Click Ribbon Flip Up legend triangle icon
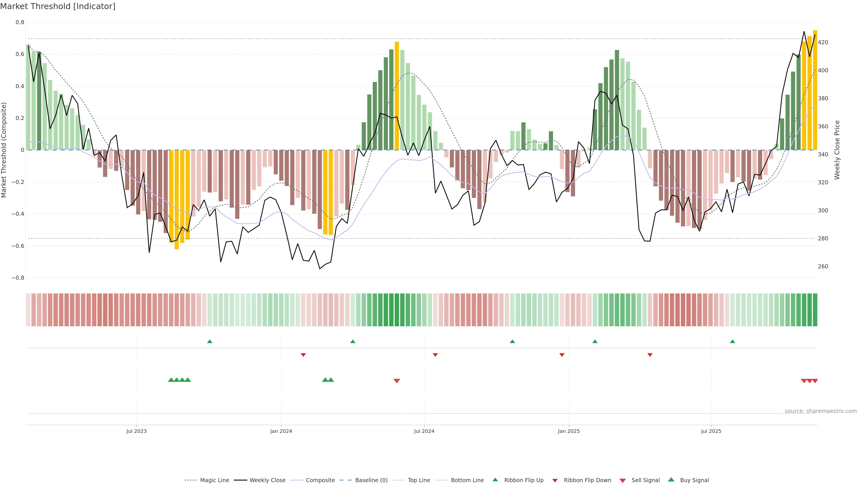 [x=495, y=480]
